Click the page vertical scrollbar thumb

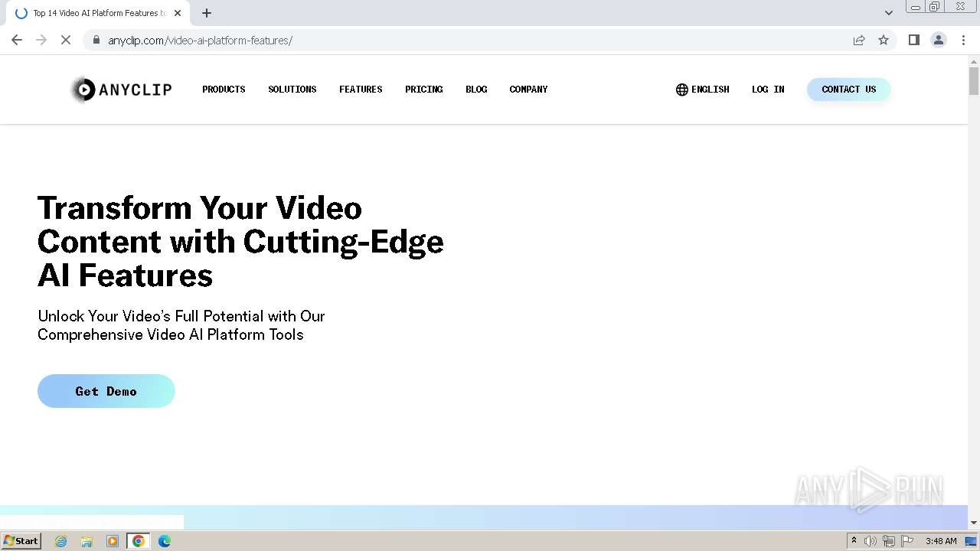974,80
